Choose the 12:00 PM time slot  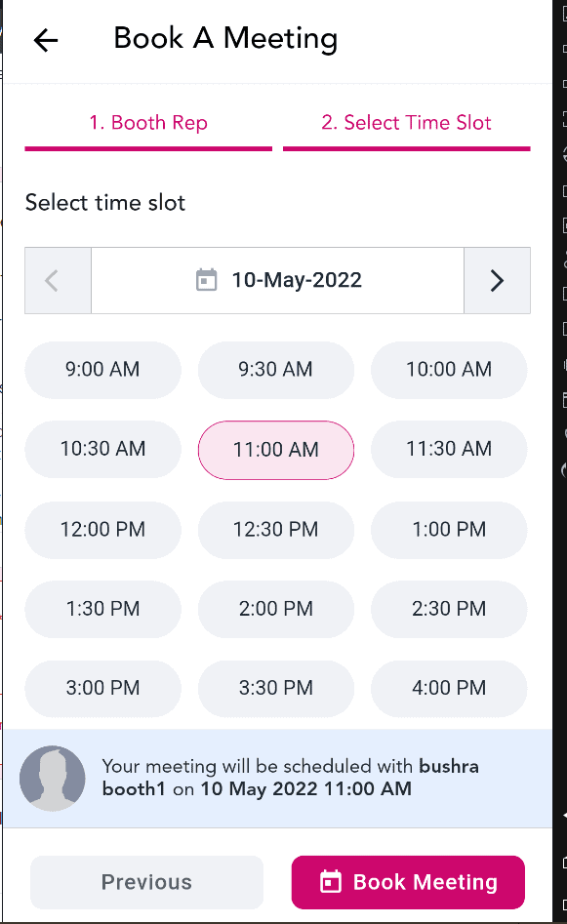click(x=102, y=529)
